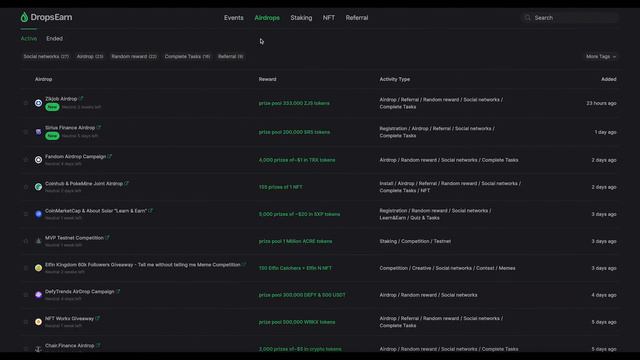
Task: Click the New badge under Sirius Finance Airdrop
Action: pos(52,136)
